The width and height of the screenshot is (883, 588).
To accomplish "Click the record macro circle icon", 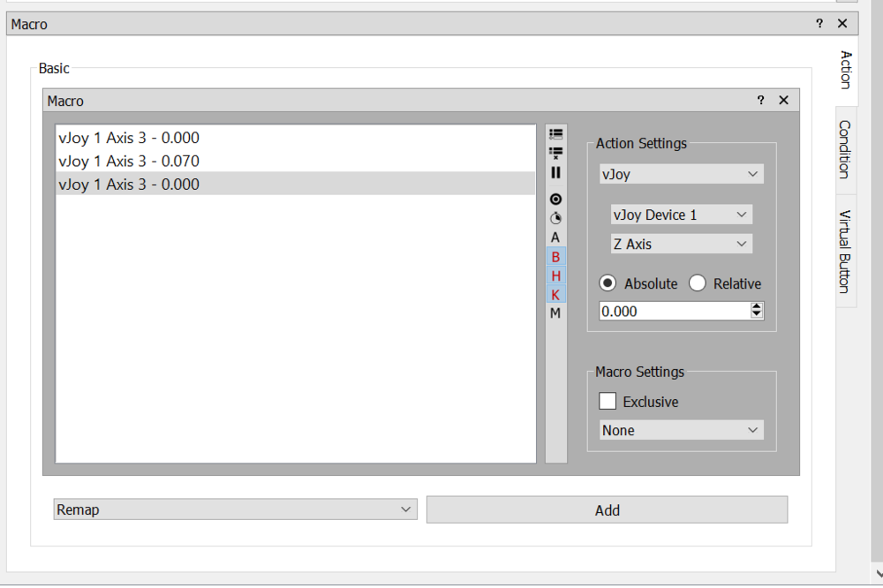I will (x=555, y=200).
